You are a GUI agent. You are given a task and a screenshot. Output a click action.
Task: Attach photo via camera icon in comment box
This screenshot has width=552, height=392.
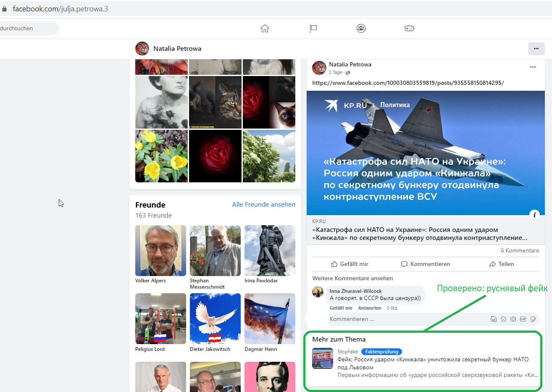(513, 319)
